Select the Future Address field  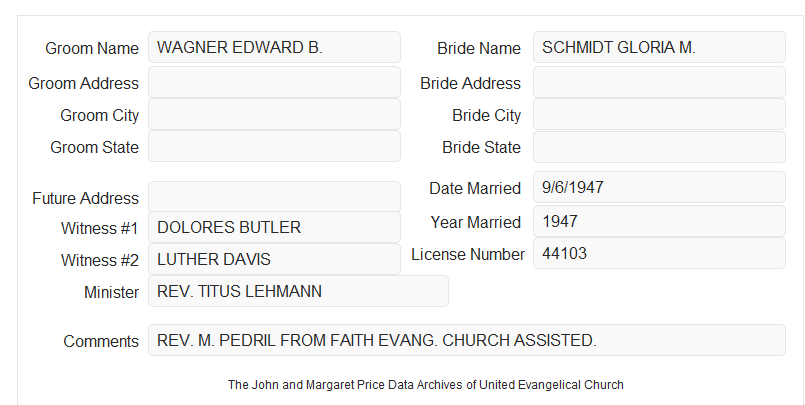tap(274, 197)
